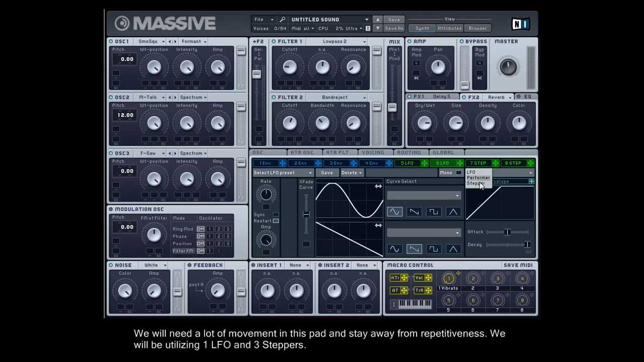Image resolution: width=644 pixels, height=362 pixels.
Task: Choose Performer from the open mode list
Action: click(478, 178)
